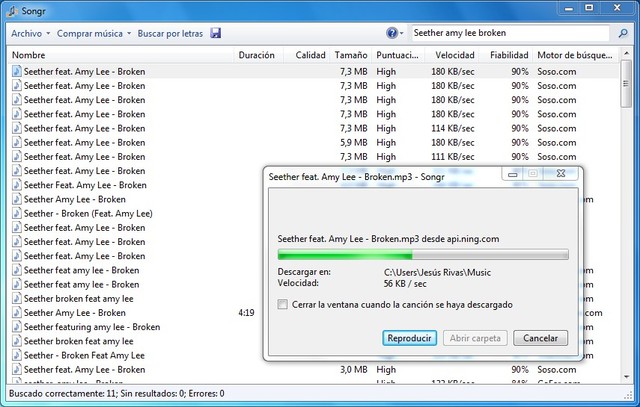Click music file icon of 'Seether featuring amy lee - Broken'
Viewport: 640px width, 407px height.
click(x=16, y=327)
